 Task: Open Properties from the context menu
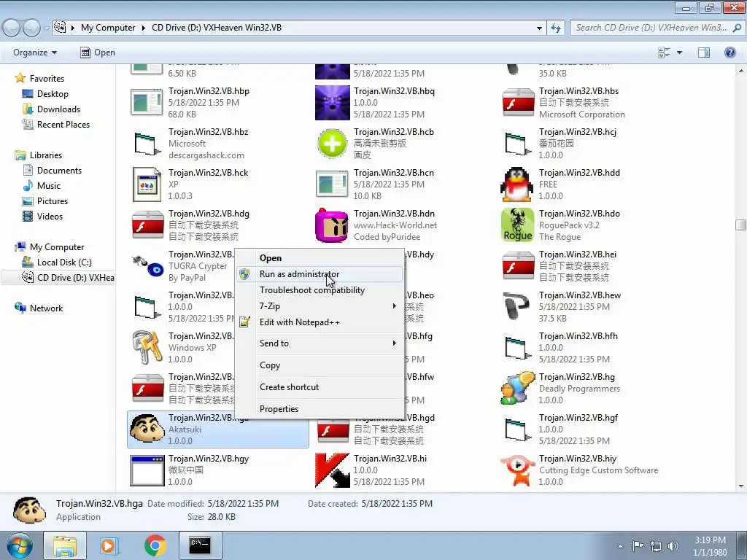coord(279,409)
